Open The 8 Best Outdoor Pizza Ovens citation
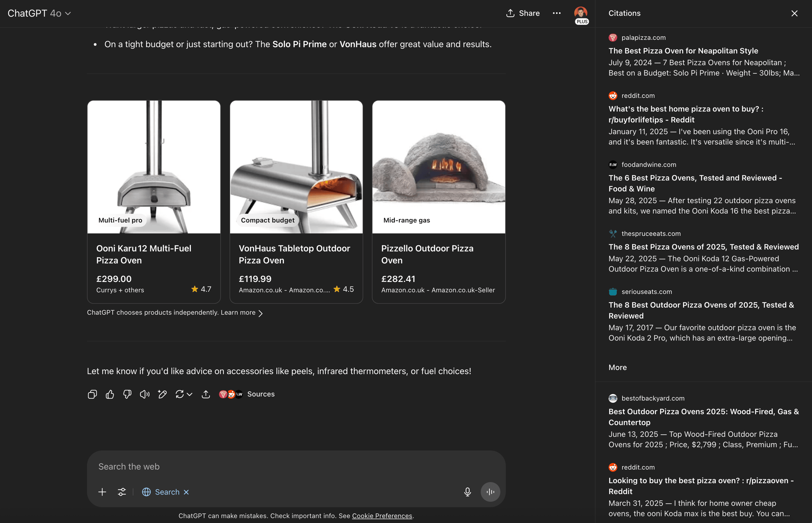Screen dimensions: 812x523 click(701, 310)
